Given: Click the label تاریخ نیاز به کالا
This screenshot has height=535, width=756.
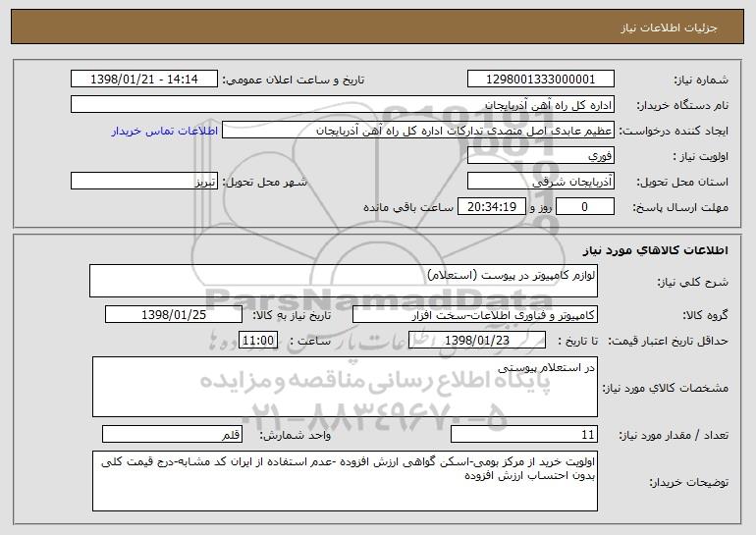Looking at the screenshot, I should point(292,316).
